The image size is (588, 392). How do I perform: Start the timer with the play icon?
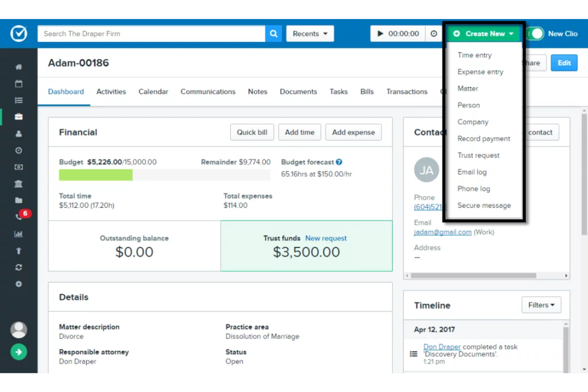point(380,33)
